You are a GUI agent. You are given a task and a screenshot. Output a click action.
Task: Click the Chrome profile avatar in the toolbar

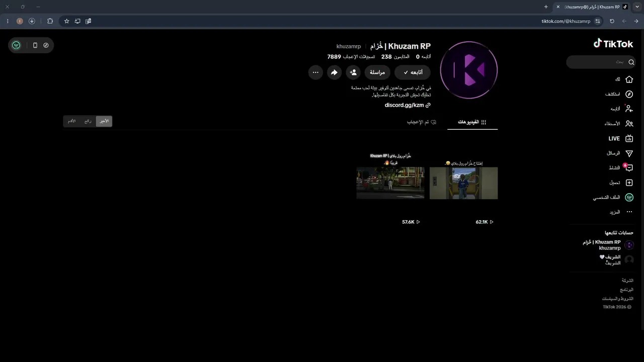coord(20,21)
